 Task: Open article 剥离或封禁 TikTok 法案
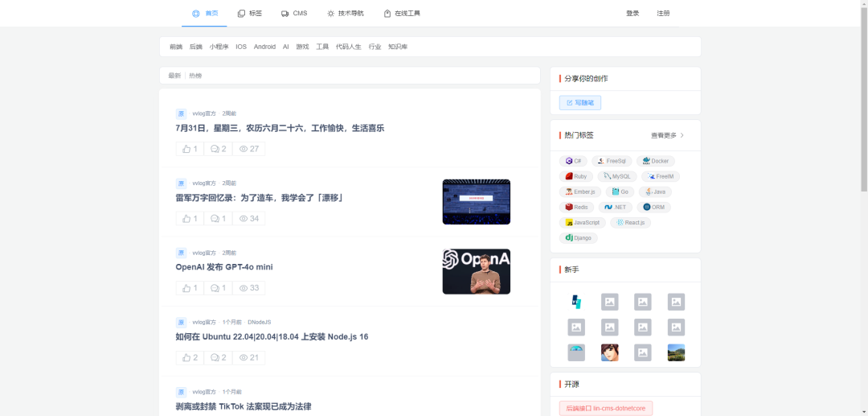click(243, 406)
